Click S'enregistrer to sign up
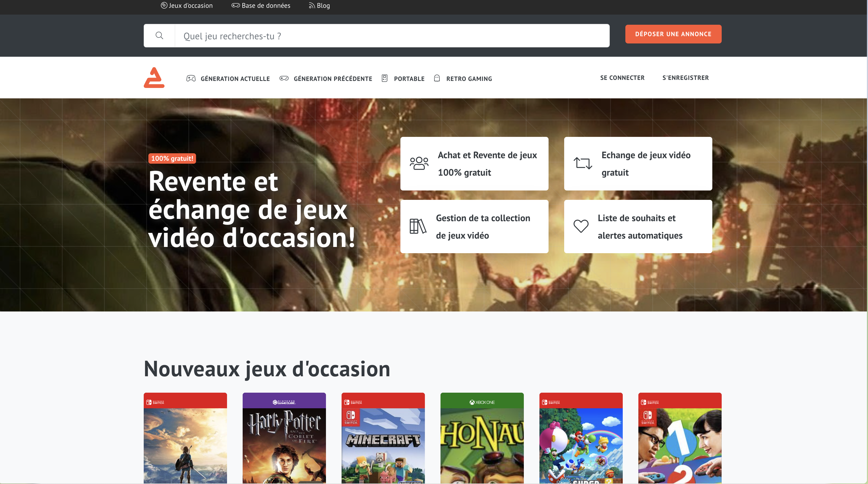 (685, 78)
